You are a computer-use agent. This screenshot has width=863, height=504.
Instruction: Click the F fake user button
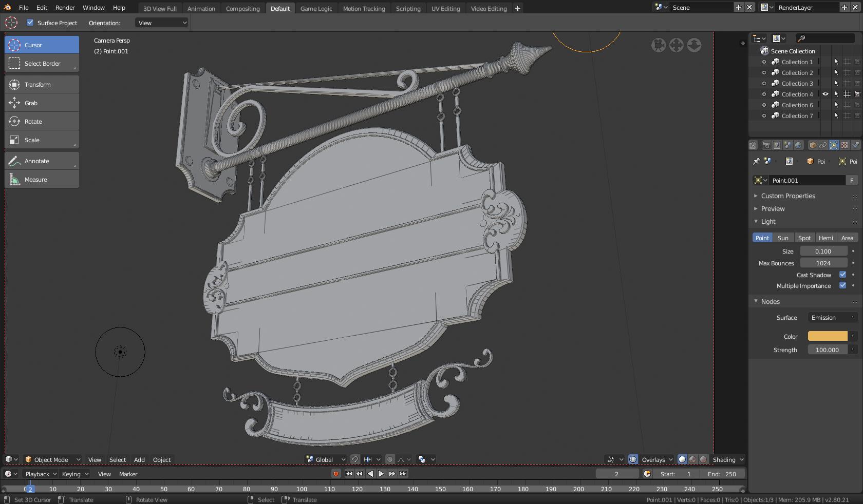(852, 180)
